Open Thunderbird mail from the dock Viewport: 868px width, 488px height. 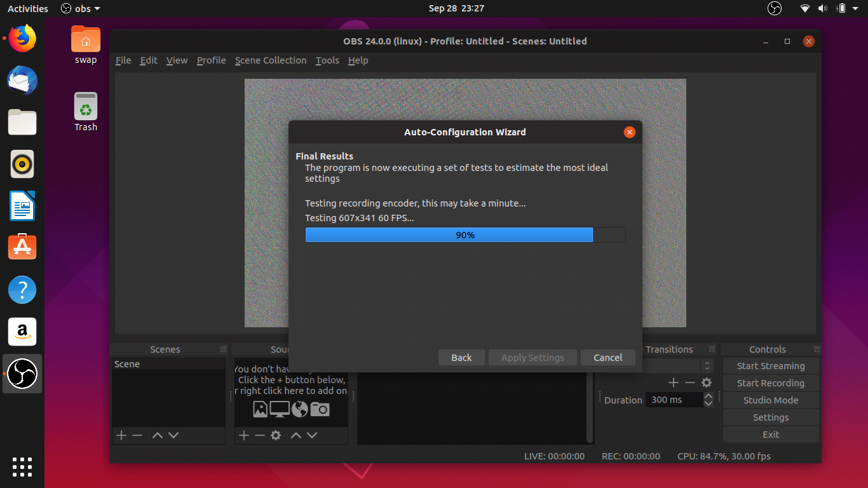tap(22, 81)
